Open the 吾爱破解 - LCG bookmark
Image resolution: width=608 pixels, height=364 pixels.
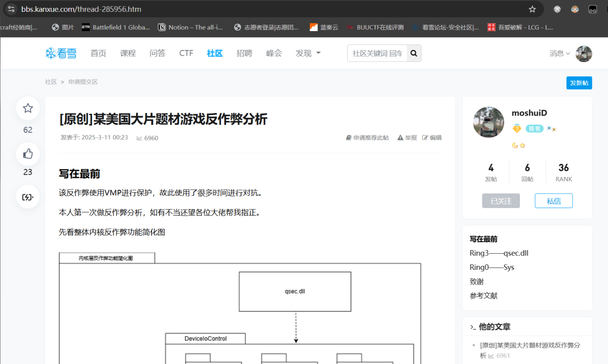click(x=520, y=27)
